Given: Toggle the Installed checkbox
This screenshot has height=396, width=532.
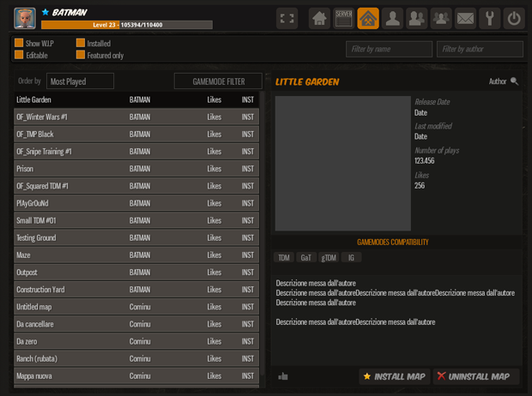Looking at the screenshot, I should 81,43.
